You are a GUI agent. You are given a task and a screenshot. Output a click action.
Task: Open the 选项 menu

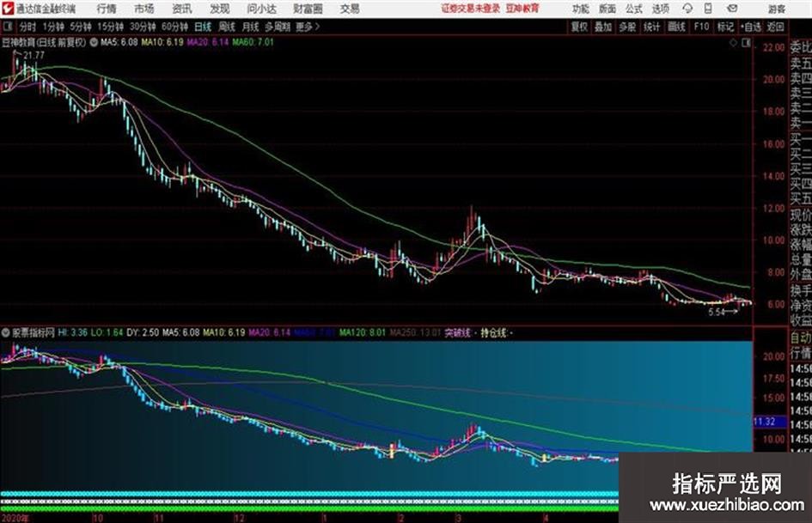click(x=661, y=9)
